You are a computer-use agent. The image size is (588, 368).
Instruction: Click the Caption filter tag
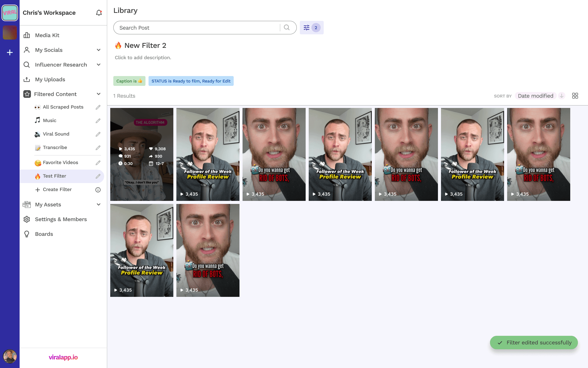tap(129, 81)
